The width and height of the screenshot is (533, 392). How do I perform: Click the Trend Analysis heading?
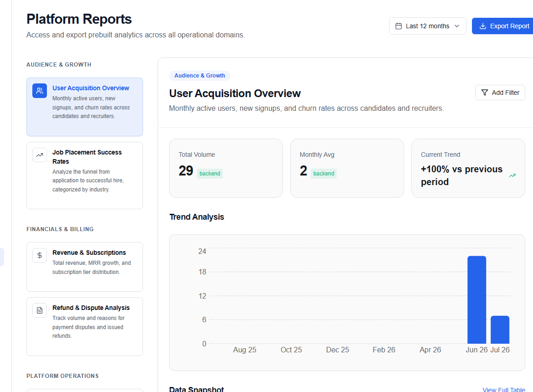click(x=197, y=217)
